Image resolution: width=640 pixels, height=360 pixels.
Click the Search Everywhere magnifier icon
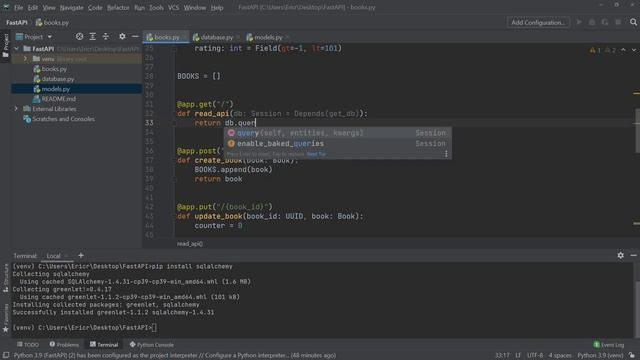[x=633, y=22]
